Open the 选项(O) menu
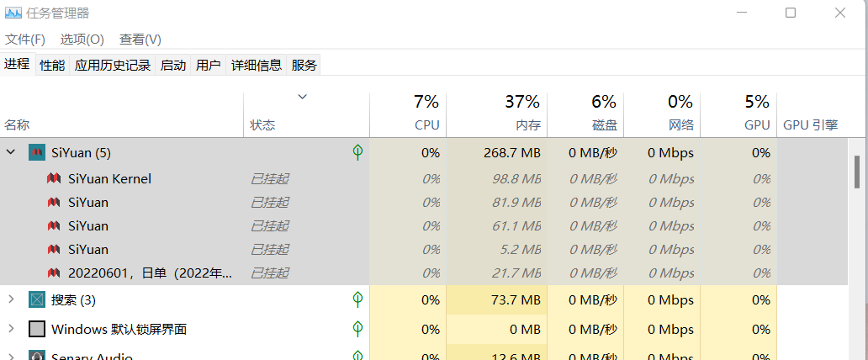This screenshot has height=360, width=868. pos(82,40)
